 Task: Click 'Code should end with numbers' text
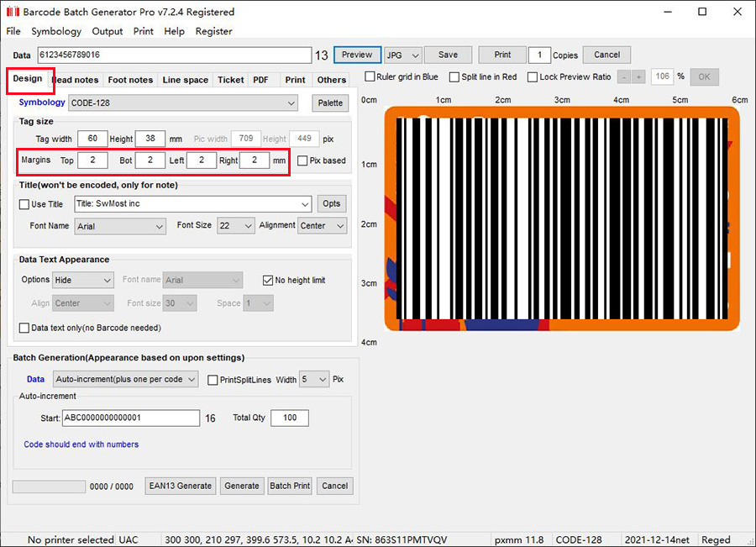point(81,444)
